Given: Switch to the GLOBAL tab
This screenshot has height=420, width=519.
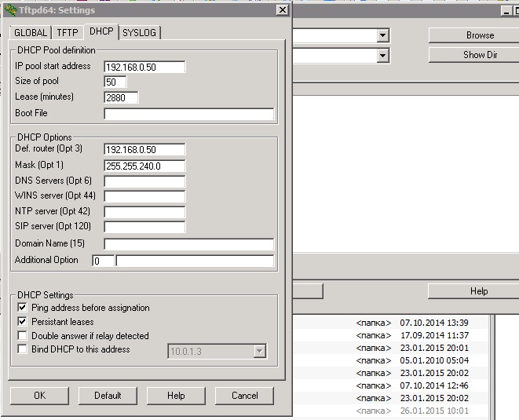Looking at the screenshot, I should tap(31, 33).
